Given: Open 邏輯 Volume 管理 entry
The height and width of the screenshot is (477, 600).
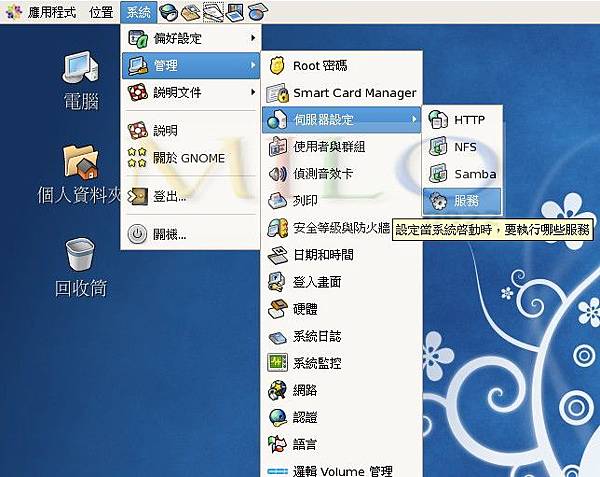Looking at the screenshot, I should [342, 470].
